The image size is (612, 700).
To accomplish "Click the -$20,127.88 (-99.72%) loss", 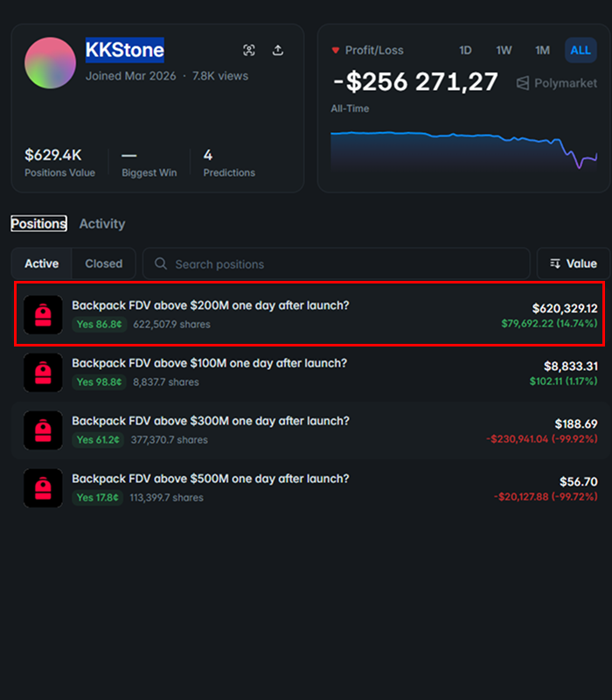I will [x=546, y=496].
